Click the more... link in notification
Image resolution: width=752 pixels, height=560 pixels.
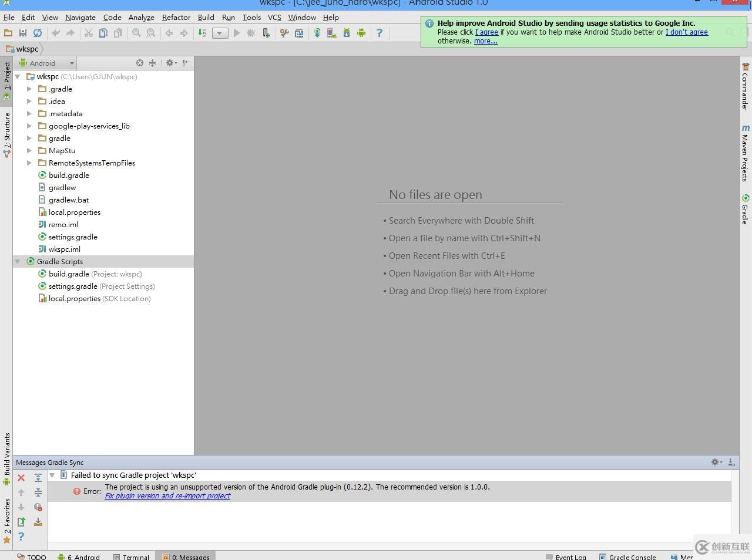tap(486, 41)
